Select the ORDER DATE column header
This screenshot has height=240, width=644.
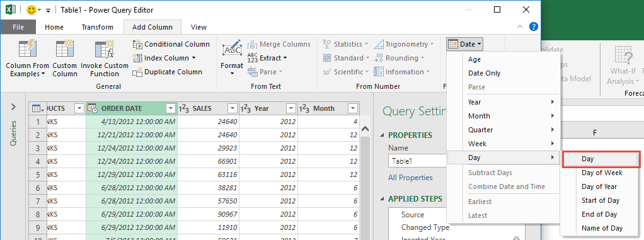132,109
